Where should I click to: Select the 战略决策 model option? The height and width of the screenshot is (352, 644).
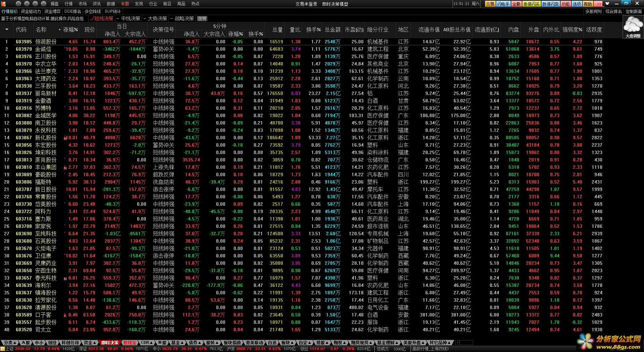click(182, 18)
